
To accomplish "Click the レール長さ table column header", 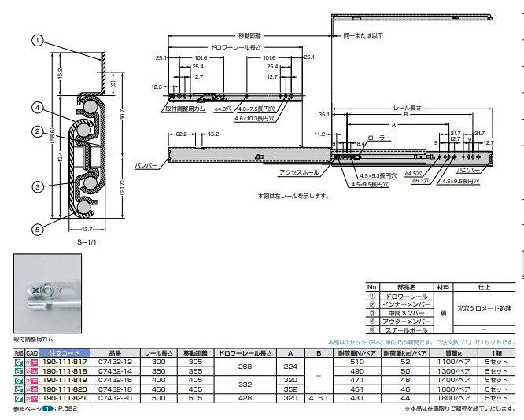I will 158,353.
